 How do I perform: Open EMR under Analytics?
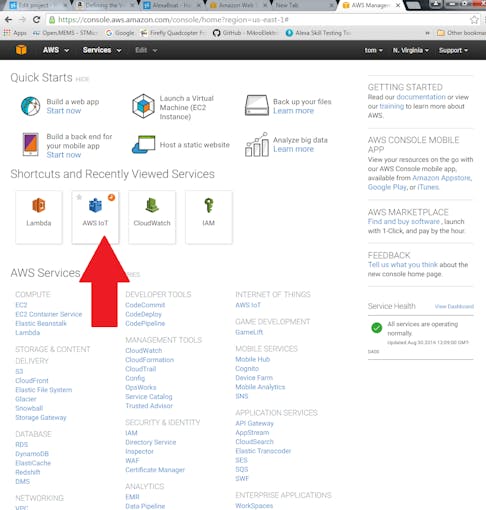[x=132, y=497]
